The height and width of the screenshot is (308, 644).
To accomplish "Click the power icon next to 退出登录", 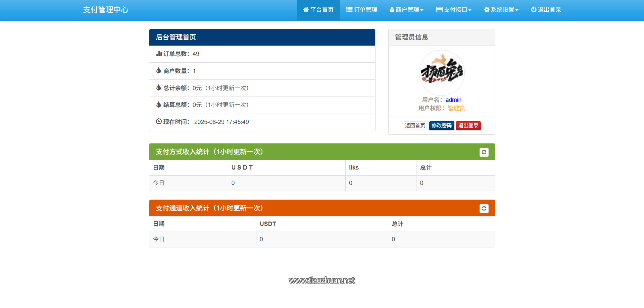I will tap(534, 10).
